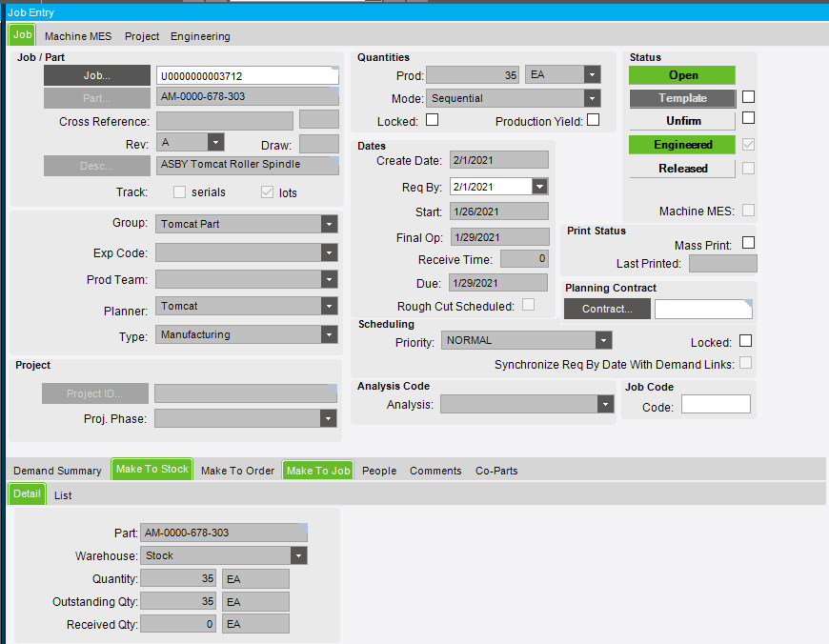Click the Planning Contract input field

703,309
